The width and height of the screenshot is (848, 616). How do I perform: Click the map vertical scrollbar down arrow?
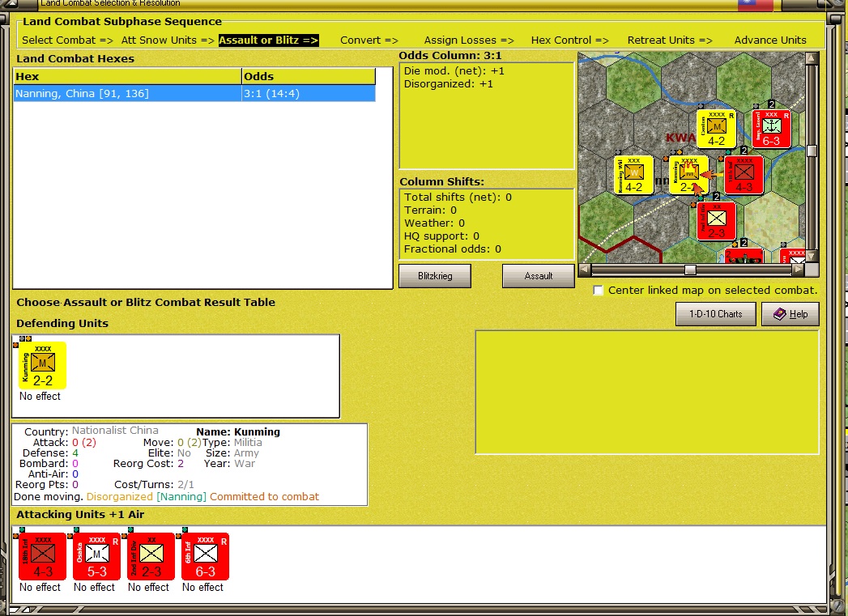pos(812,256)
